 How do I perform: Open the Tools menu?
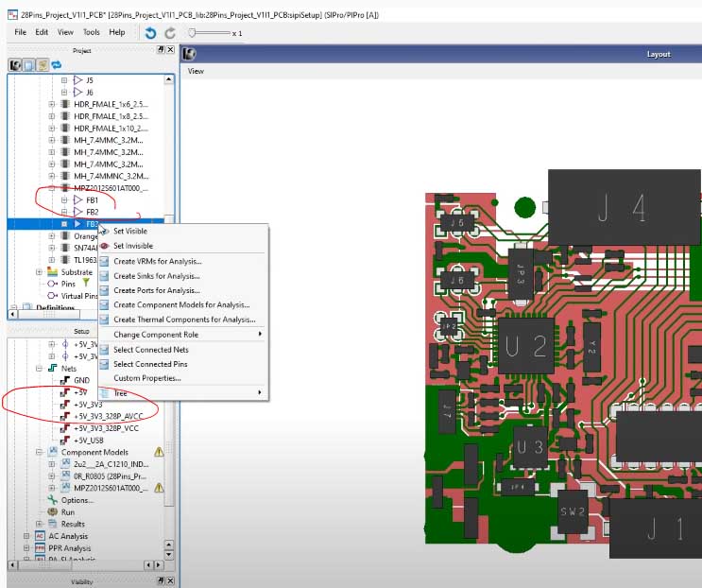click(x=91, y=32)
